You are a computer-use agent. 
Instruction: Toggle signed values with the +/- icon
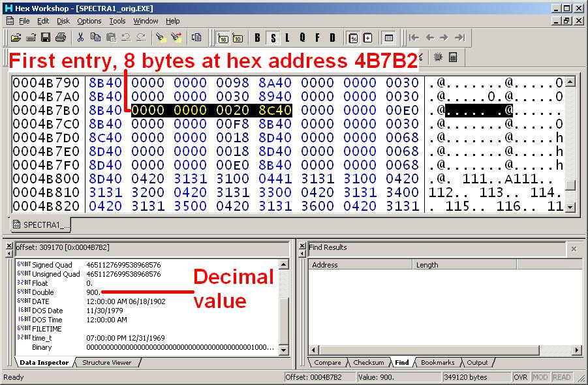click(353, 38)
